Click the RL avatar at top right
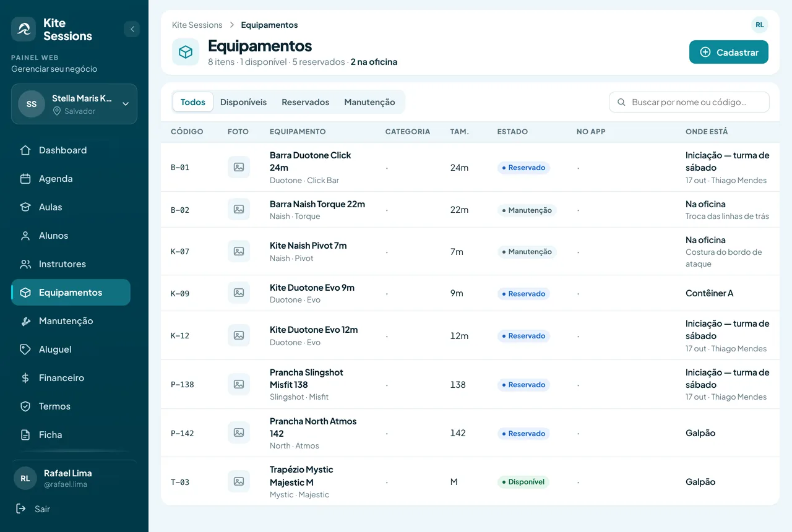The height and width of the screenshot is (532, 792). 760,25
